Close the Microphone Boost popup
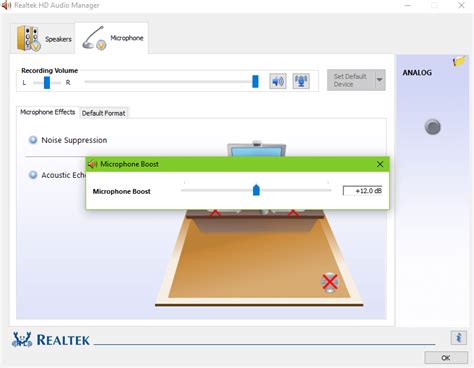The image size is (474, 368). click(380, 164)
